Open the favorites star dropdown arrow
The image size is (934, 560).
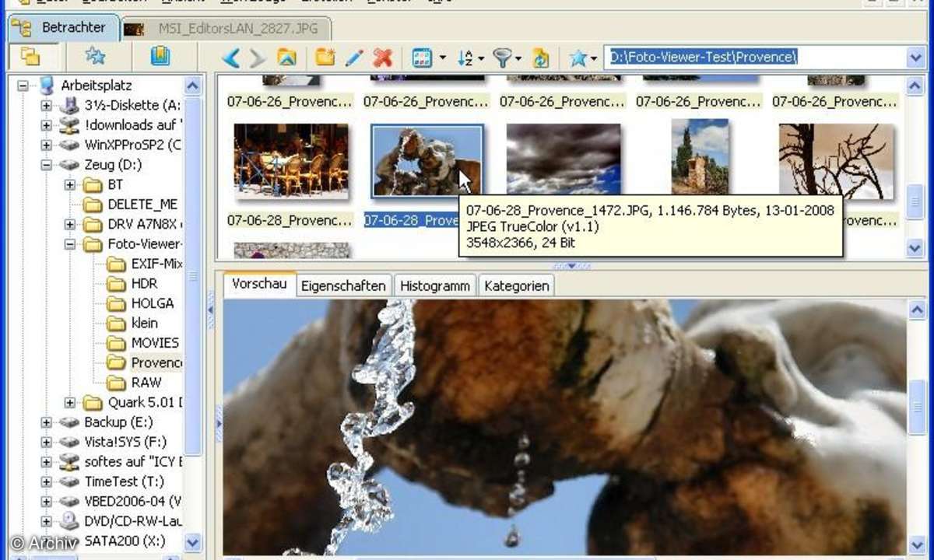594,58
